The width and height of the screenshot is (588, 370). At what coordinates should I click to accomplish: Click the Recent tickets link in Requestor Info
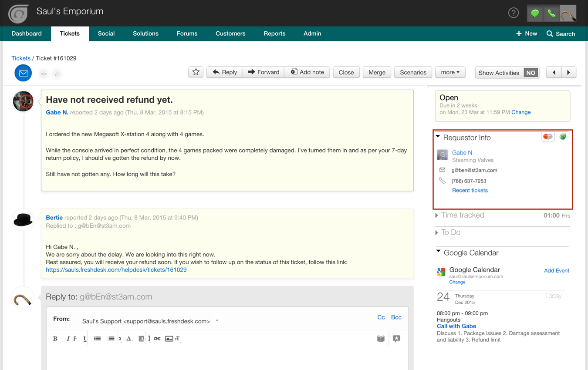470,190
